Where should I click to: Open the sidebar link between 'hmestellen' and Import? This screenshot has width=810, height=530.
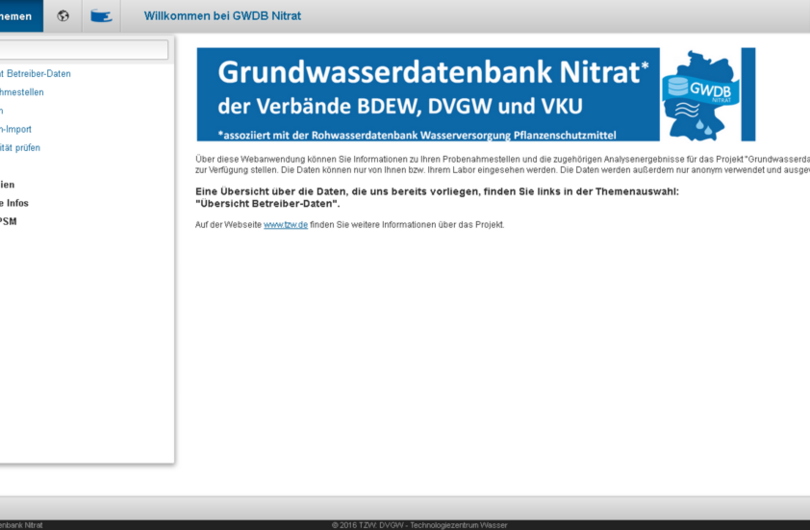pyautogui.click(x=2, y=111)
